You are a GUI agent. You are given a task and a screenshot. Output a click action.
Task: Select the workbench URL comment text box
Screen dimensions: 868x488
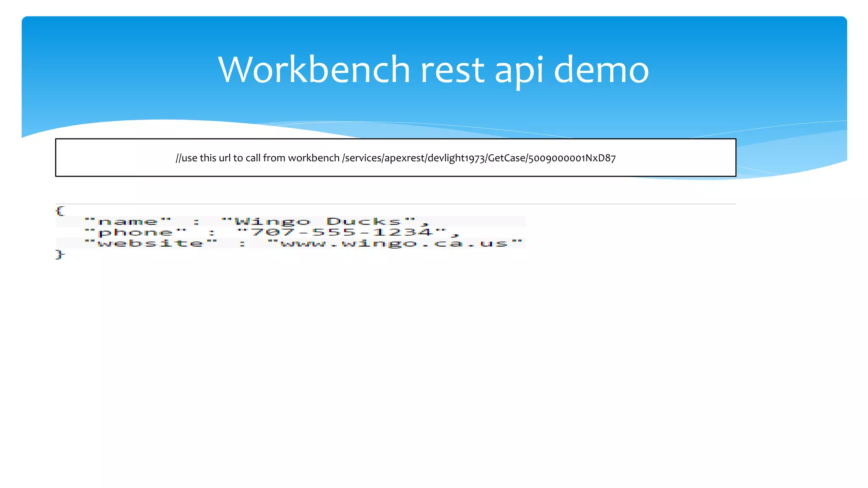point(395,158)
